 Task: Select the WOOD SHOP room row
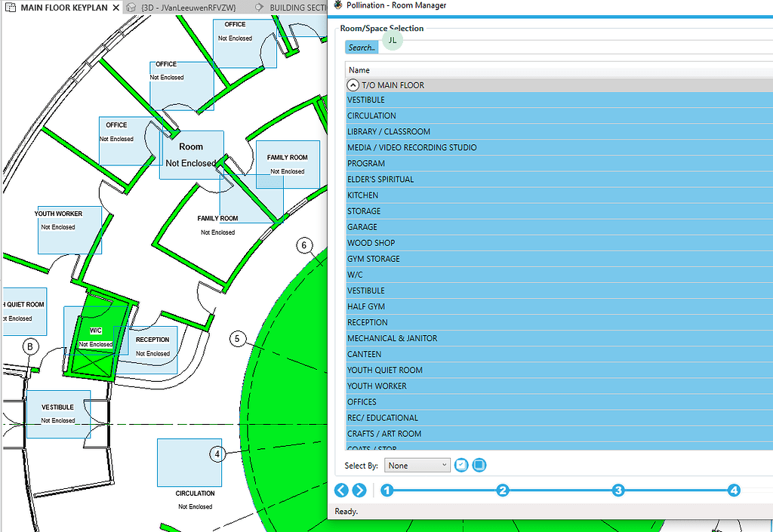371,243
